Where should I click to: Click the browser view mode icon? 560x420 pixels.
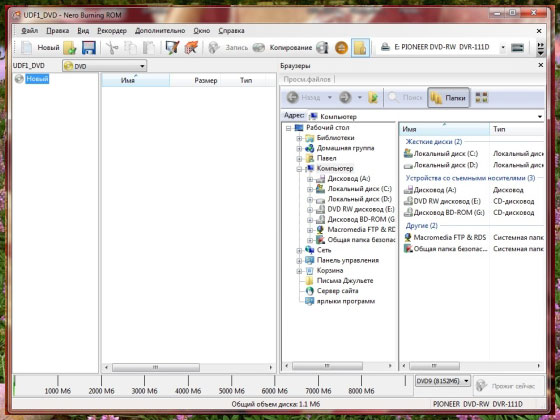point(481,97)
